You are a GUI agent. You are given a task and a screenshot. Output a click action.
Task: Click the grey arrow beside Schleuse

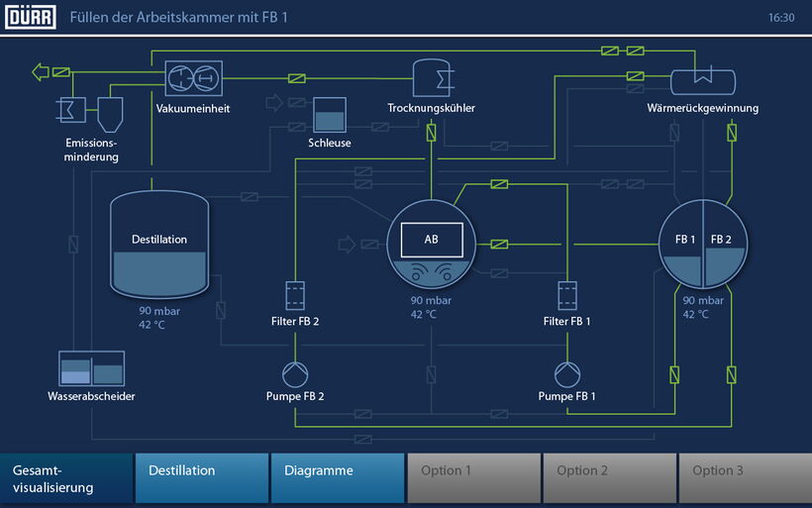pos(274,103)
